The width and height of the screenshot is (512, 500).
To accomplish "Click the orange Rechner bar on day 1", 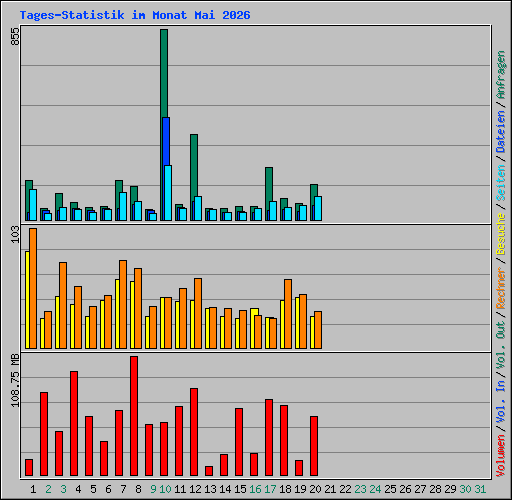I will [x=33, y=288].
